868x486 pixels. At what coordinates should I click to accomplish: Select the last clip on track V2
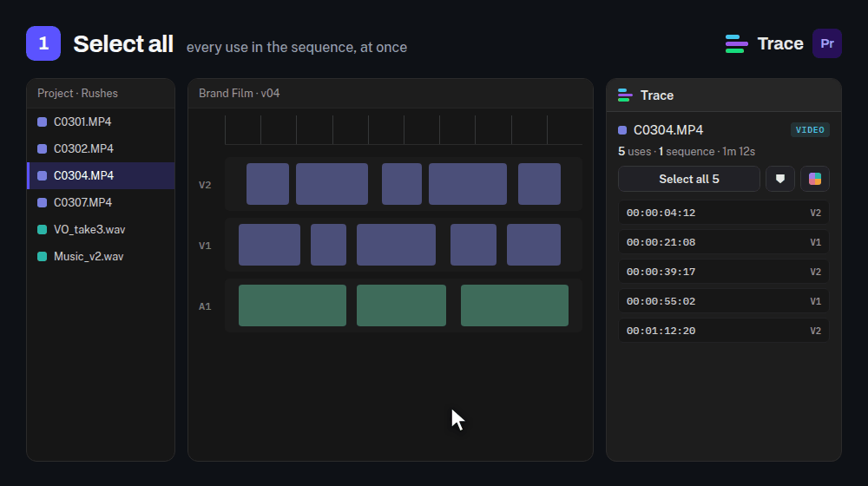coord(539,184)
